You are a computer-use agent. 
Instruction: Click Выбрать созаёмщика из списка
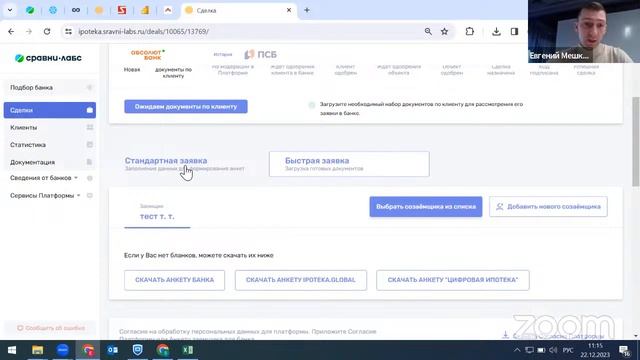(x=426, y=207)
